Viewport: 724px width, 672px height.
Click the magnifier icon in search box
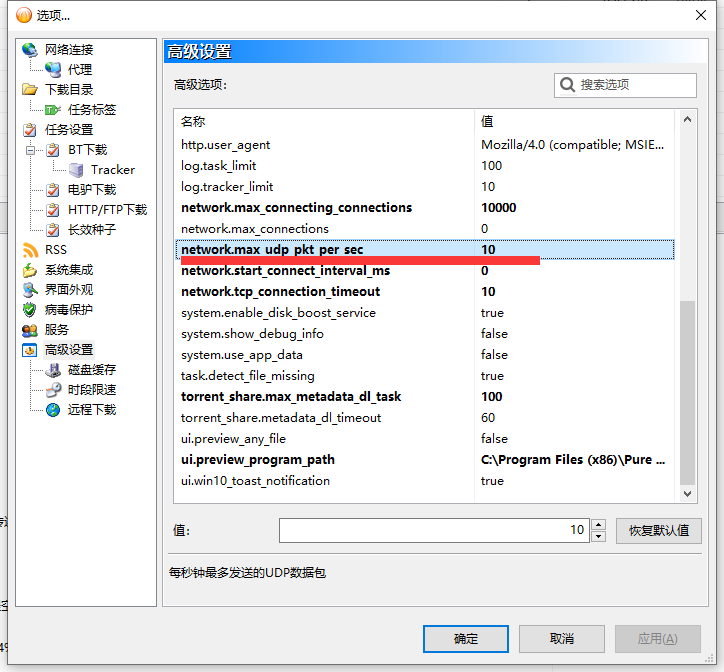point(567,85)
